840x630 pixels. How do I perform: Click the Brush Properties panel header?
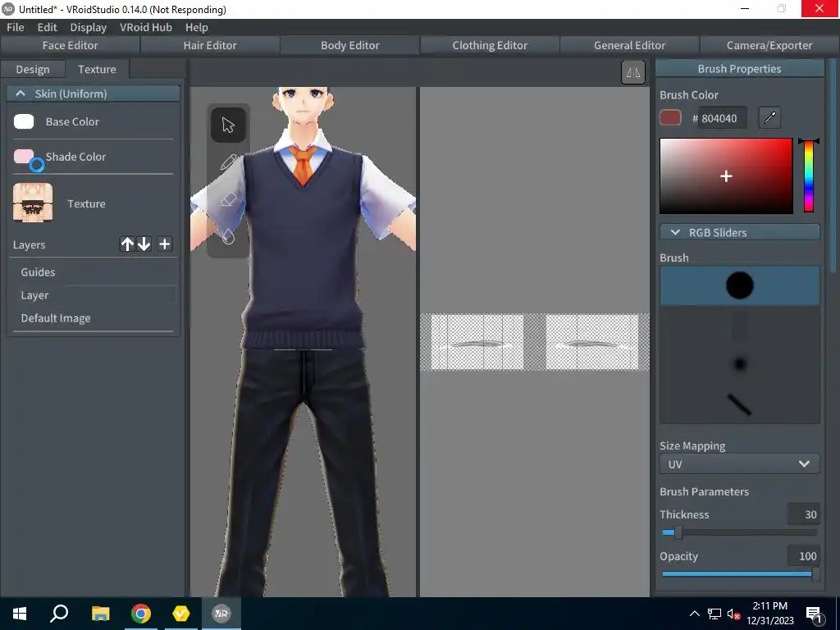tap(739, 69)
